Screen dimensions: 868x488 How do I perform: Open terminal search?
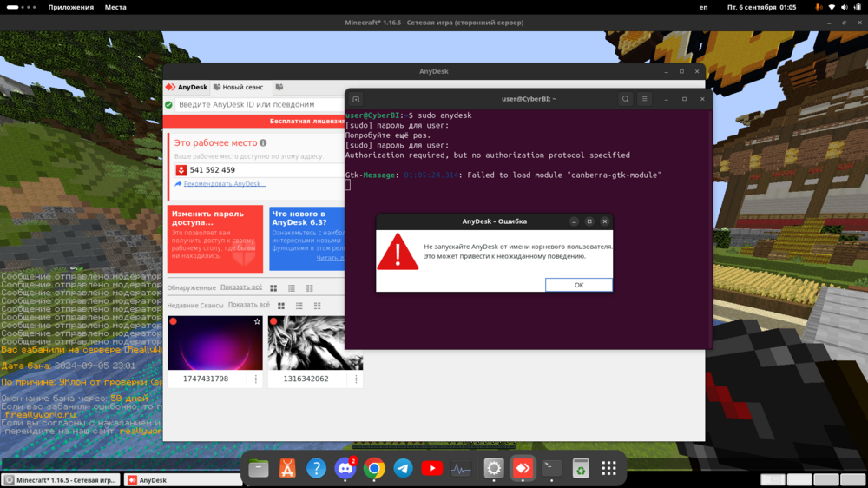click(626, 99)
